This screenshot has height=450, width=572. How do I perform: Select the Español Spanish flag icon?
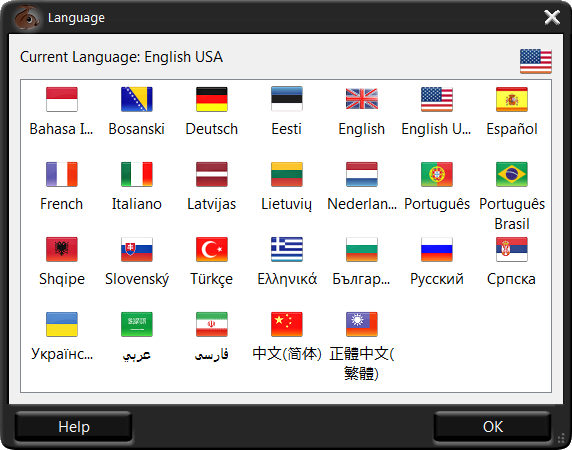[x=512, y=99]
